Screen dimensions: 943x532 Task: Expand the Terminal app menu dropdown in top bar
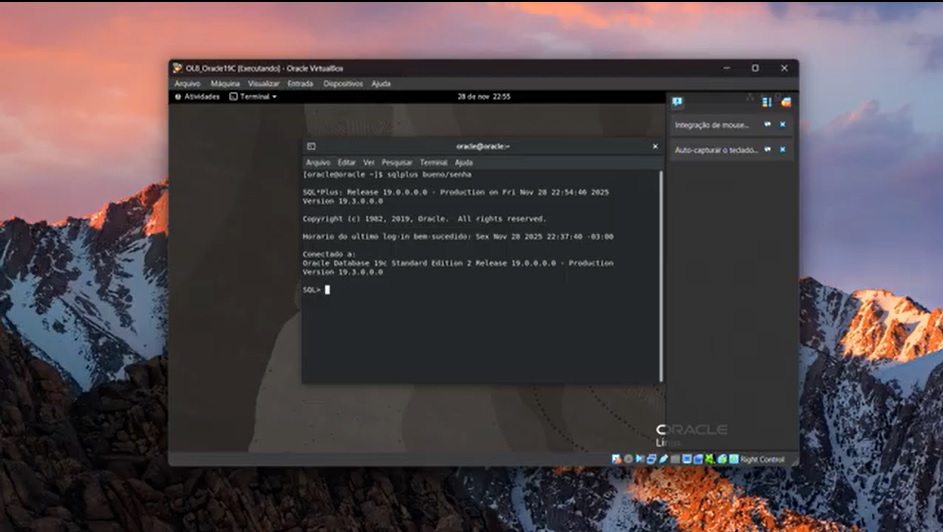pyautogui.click(x=253, y=97)
